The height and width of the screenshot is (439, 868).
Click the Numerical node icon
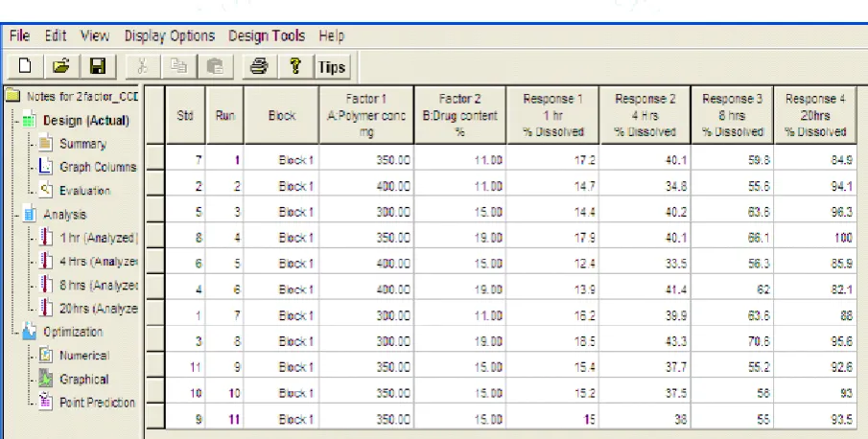click(x=46, y=355)
